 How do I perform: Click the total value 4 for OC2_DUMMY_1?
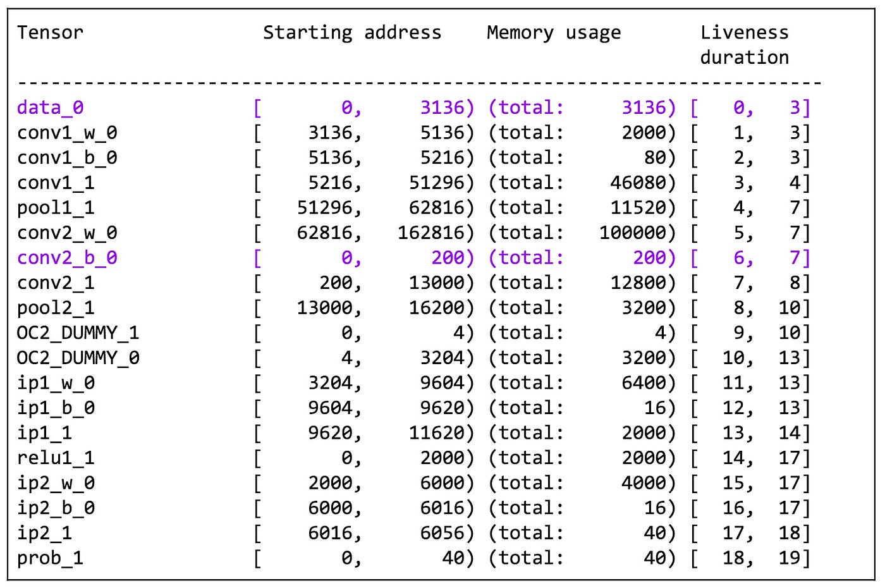661,333
